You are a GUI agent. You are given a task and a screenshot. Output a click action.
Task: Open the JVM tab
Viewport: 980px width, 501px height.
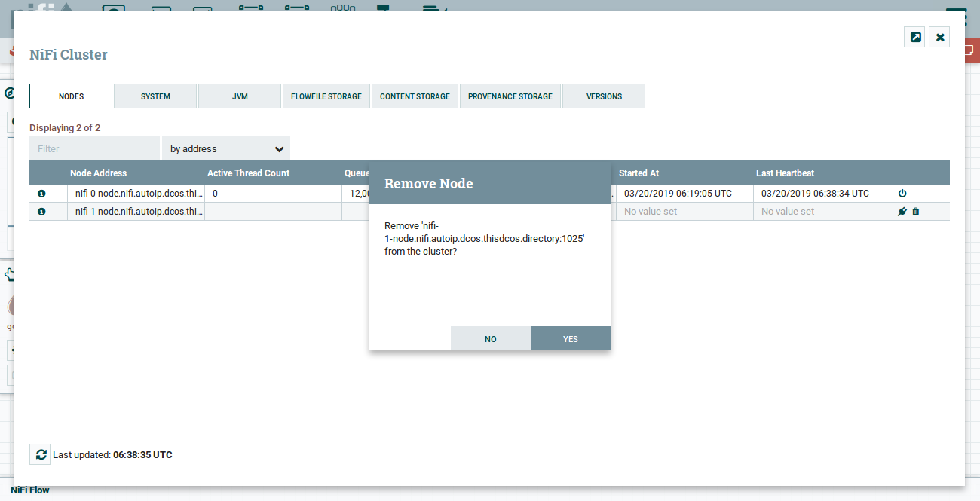[240, 96]
